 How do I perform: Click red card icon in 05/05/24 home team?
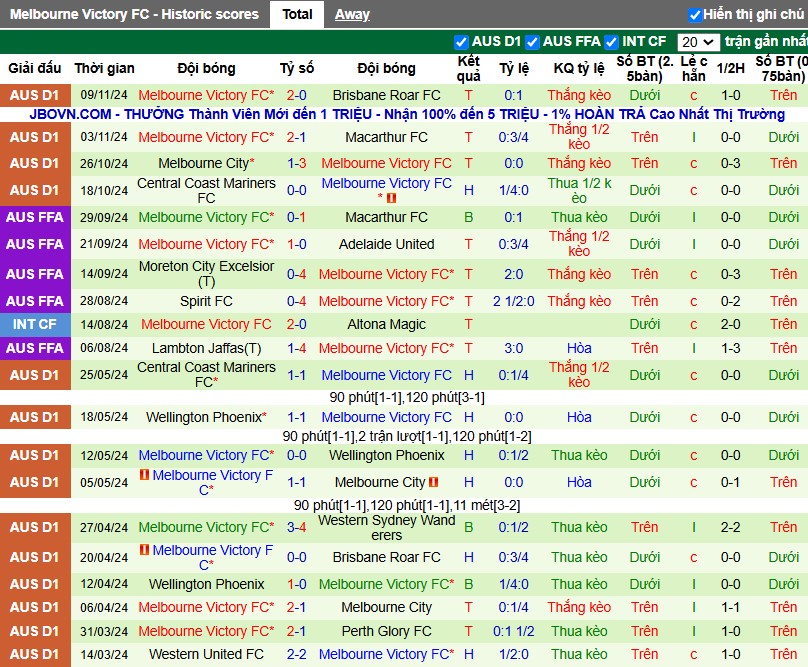tap(144, 474)
